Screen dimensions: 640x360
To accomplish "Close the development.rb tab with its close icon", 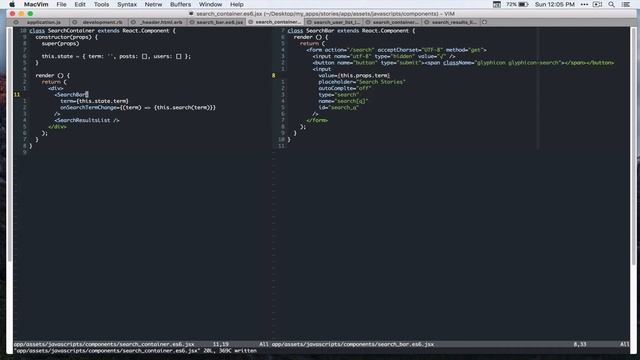I will pos(74,22).
